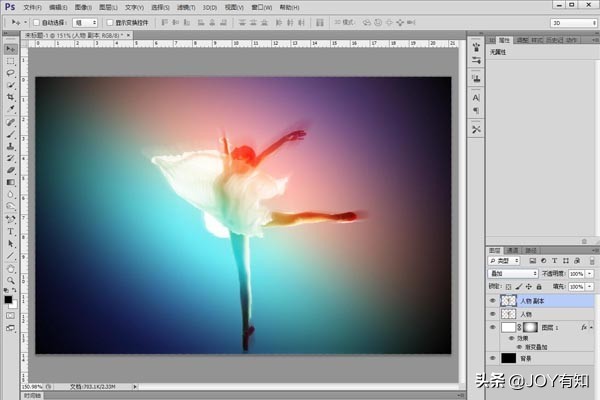Image resolution: width=600 pixels, height=400 pixels.
Task: Toggle visibility of the 背景 layer
Action: [x=492, y=357]
